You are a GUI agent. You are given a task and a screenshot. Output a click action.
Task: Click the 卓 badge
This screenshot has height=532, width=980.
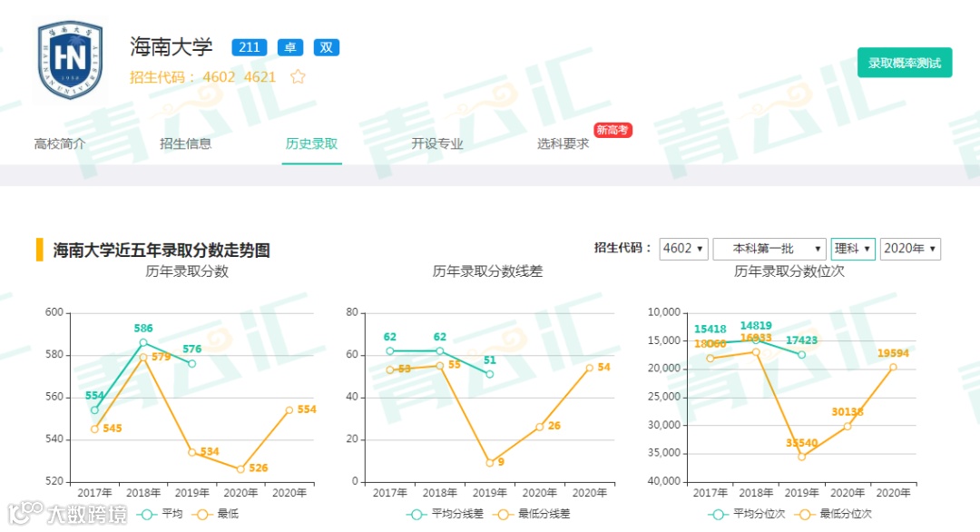point(290,47)
